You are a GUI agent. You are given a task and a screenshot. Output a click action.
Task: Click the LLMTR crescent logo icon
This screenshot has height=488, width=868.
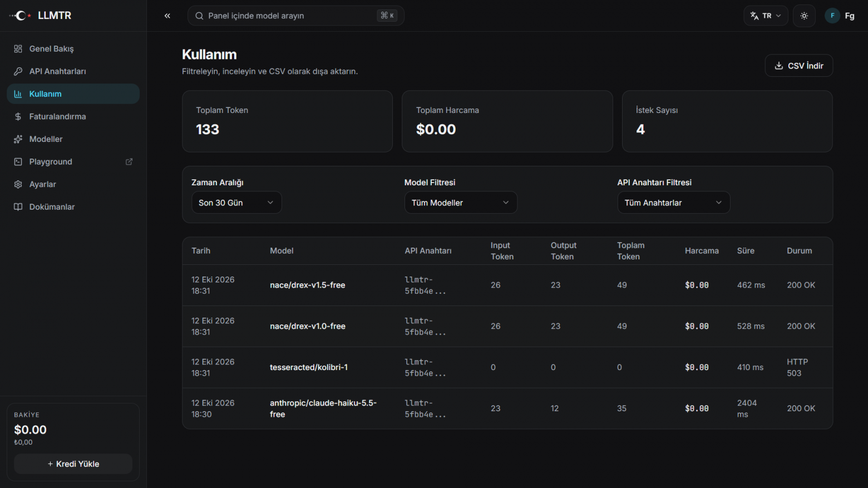(21, 16)
